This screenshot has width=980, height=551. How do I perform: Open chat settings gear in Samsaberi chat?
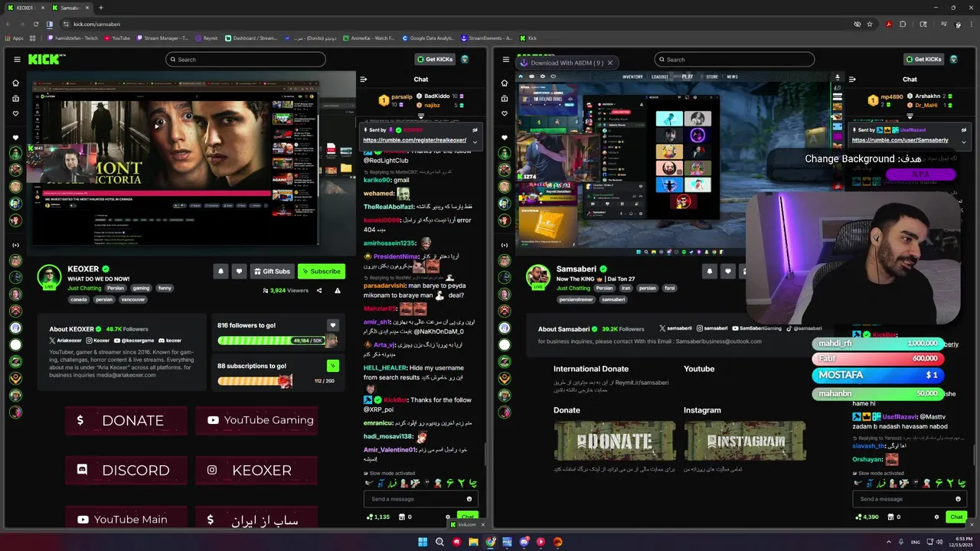click(x=936, y=517)
